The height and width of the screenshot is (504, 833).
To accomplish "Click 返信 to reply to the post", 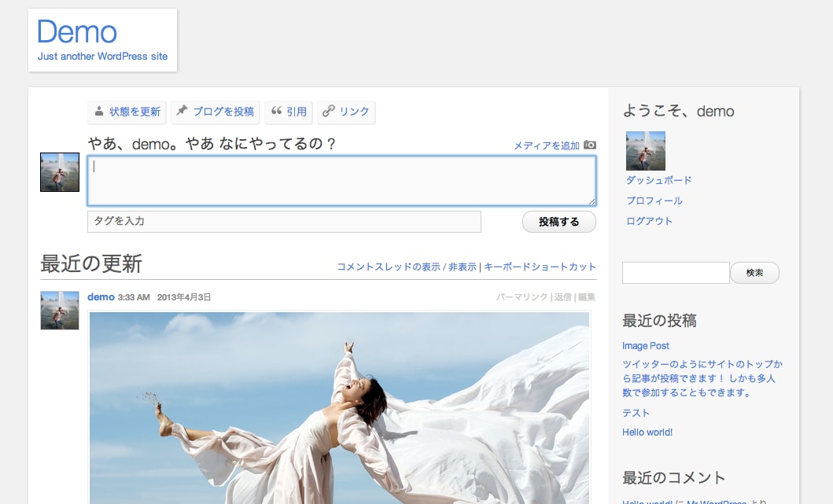I will (563, 297).
